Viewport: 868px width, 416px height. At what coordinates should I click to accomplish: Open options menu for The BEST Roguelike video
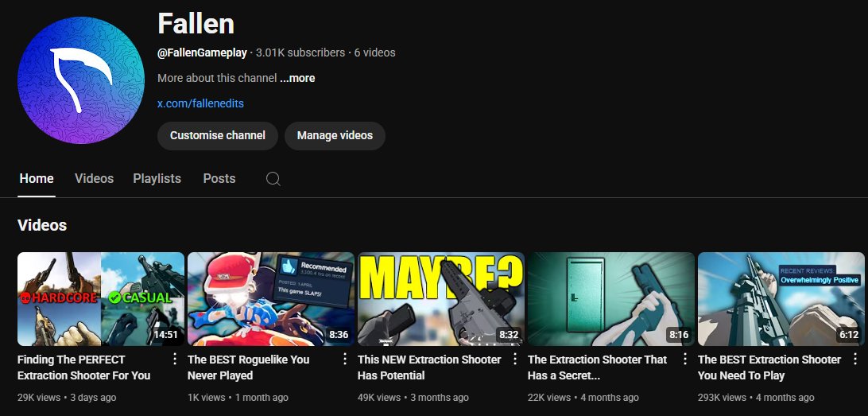(345, 359)
